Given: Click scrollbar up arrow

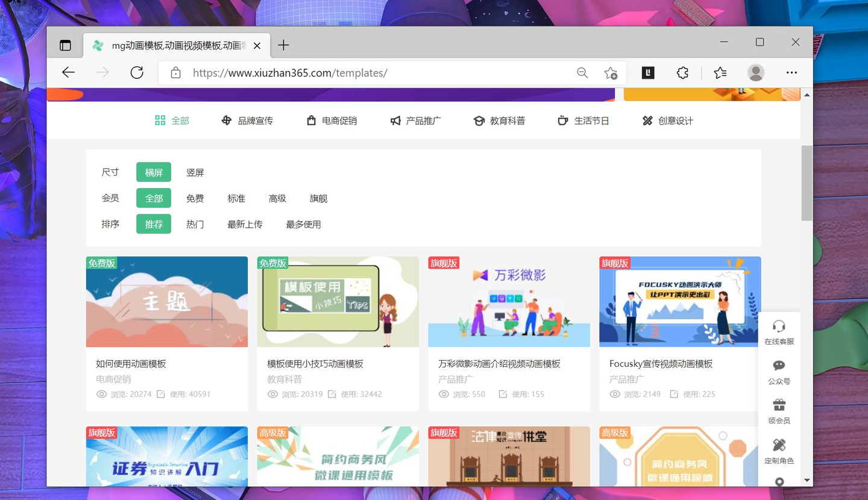Looking at the screenshot, I should coord(807,95).
